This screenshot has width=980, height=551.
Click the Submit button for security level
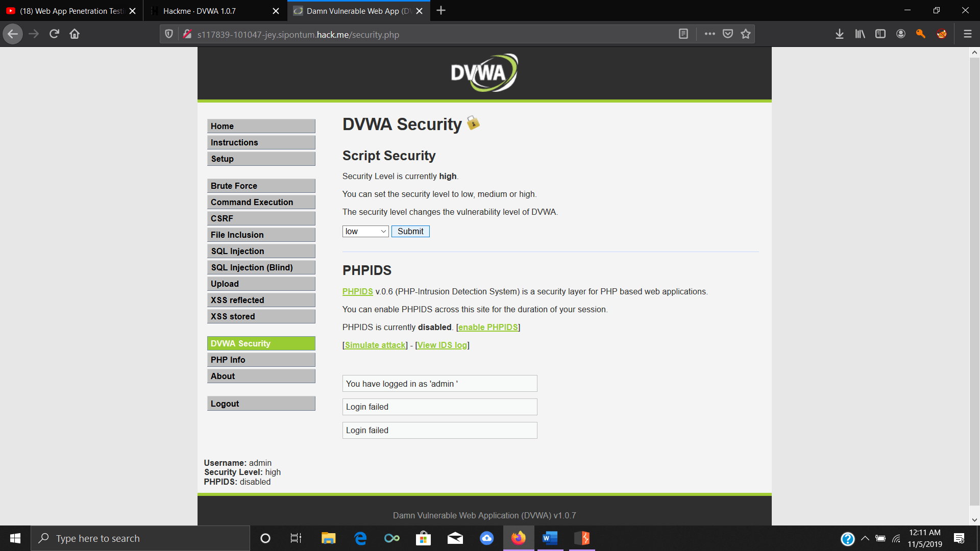click(410, 231)
